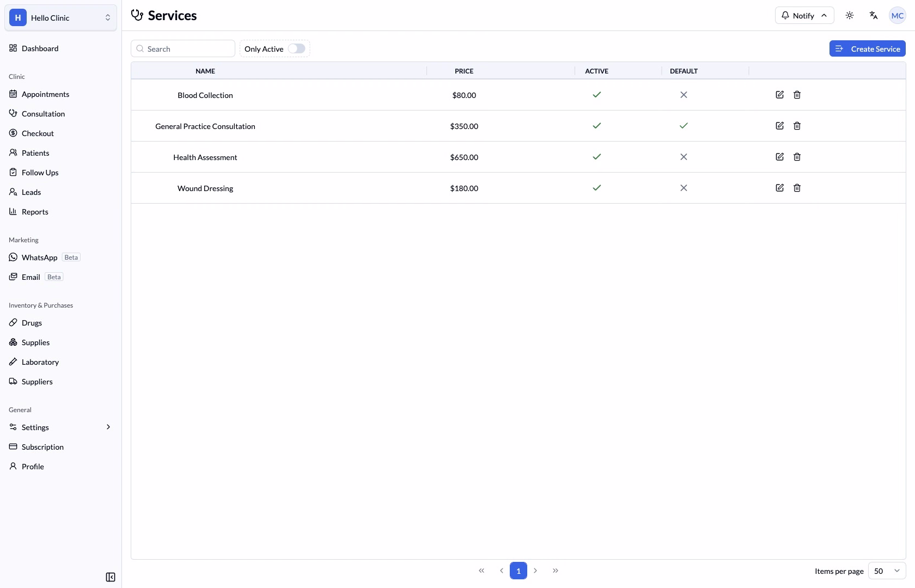
Task: Focus the Search input field
Action: click(x=183, y=48)
